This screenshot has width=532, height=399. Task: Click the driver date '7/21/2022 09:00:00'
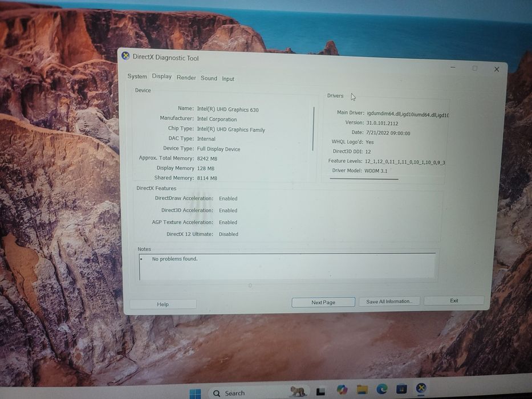(x=388, y=133)
